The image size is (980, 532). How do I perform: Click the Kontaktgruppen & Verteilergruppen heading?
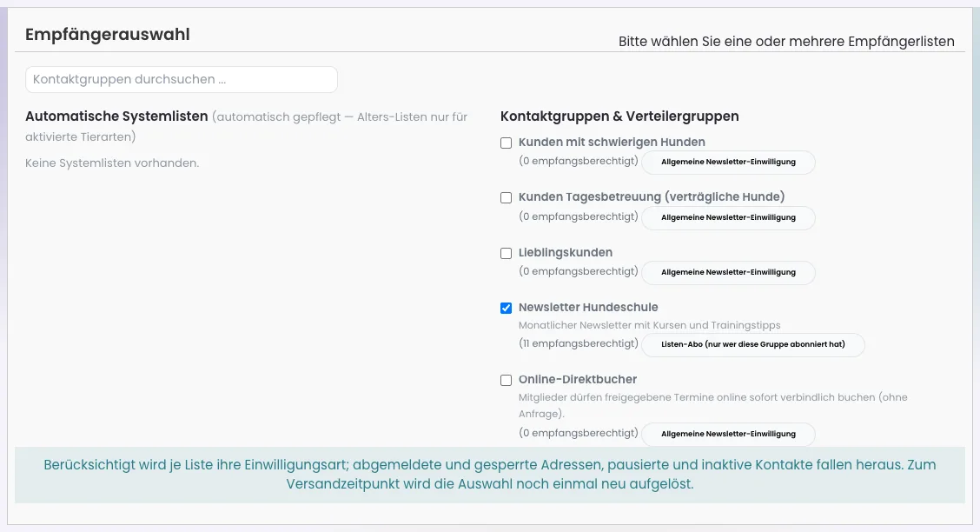pos(619,116)
